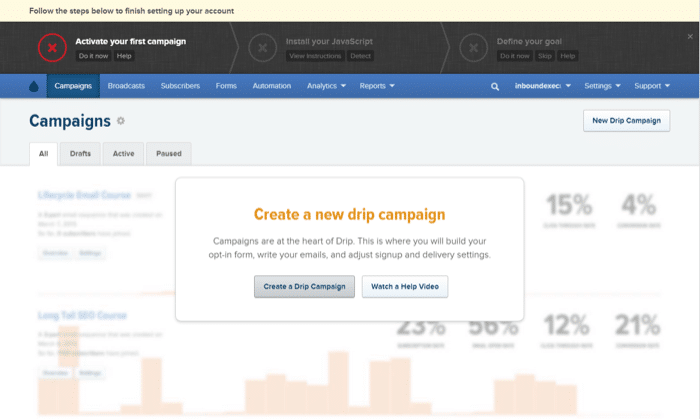Expand the Analytics dropdown menu

click(326, 86)
